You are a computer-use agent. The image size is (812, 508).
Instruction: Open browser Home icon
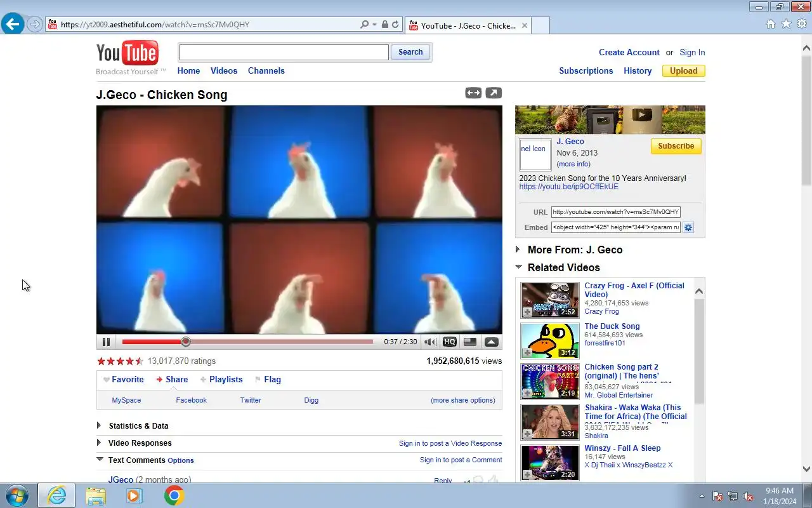pyautogui.click(x=771, y=24)
